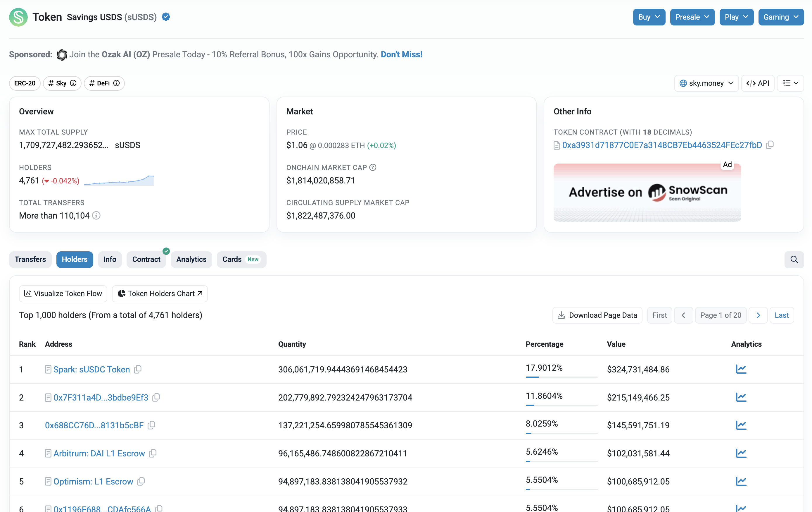812x512 pixels.
Task: Switch to the Transfers tab
Action: 30,259
